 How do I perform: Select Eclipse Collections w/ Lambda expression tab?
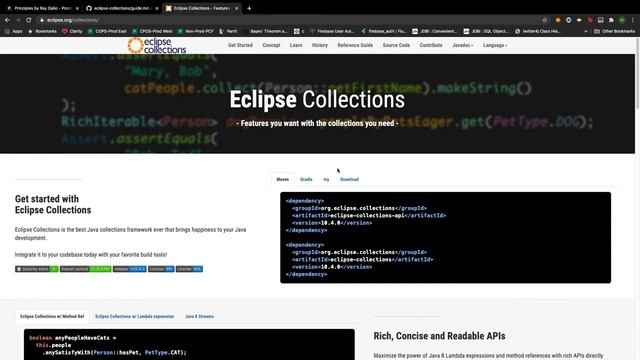135,316
